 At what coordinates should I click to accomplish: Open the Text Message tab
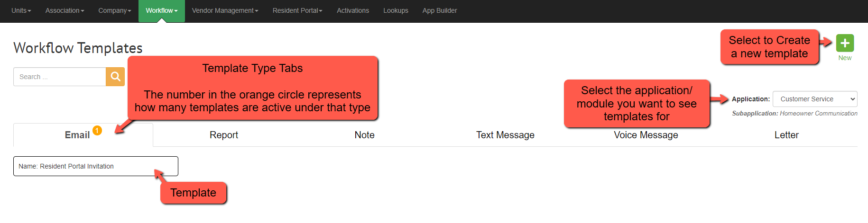click(x=505, y=135)
